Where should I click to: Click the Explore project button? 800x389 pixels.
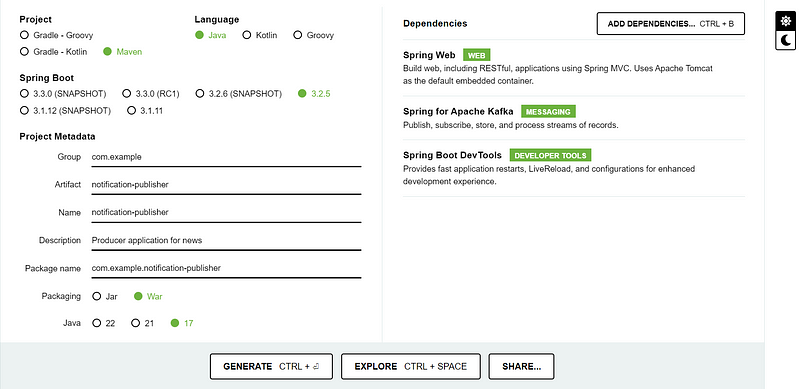point(411,367)
